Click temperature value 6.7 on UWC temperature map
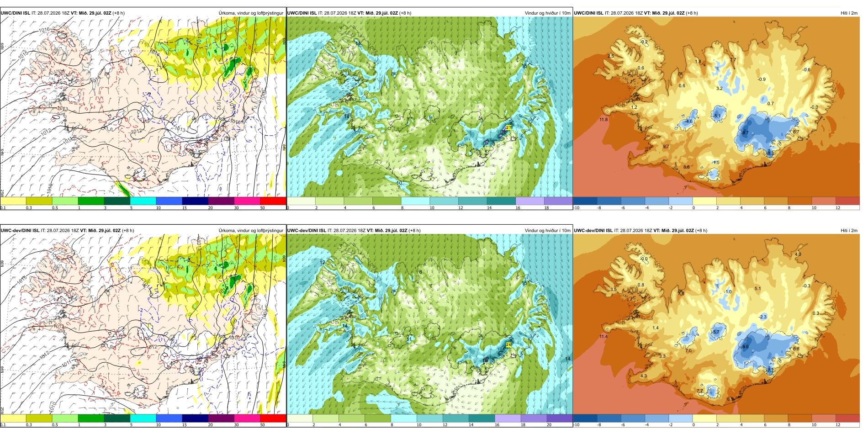 click(x=796, y=132)
